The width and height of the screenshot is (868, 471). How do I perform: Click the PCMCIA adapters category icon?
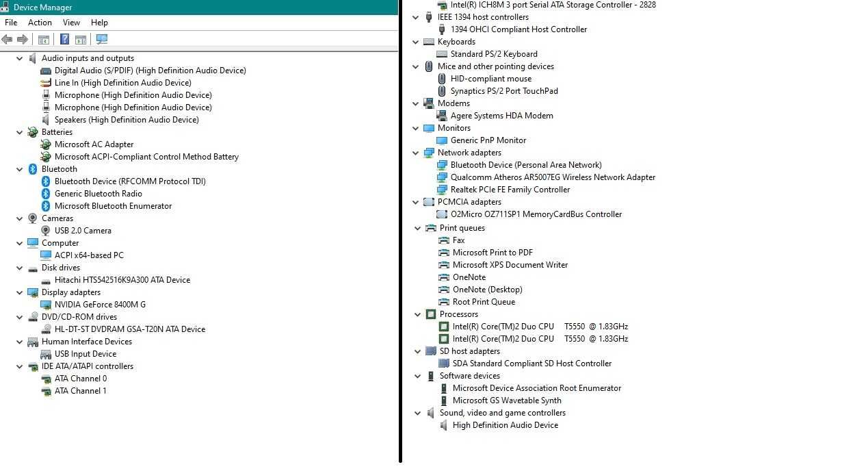[429, 202]
